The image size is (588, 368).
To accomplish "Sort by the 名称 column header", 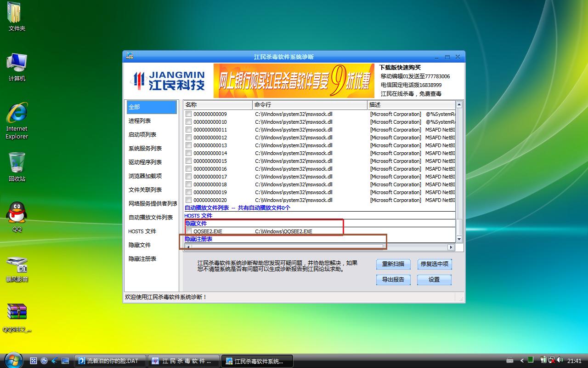I will pos(218,105).
